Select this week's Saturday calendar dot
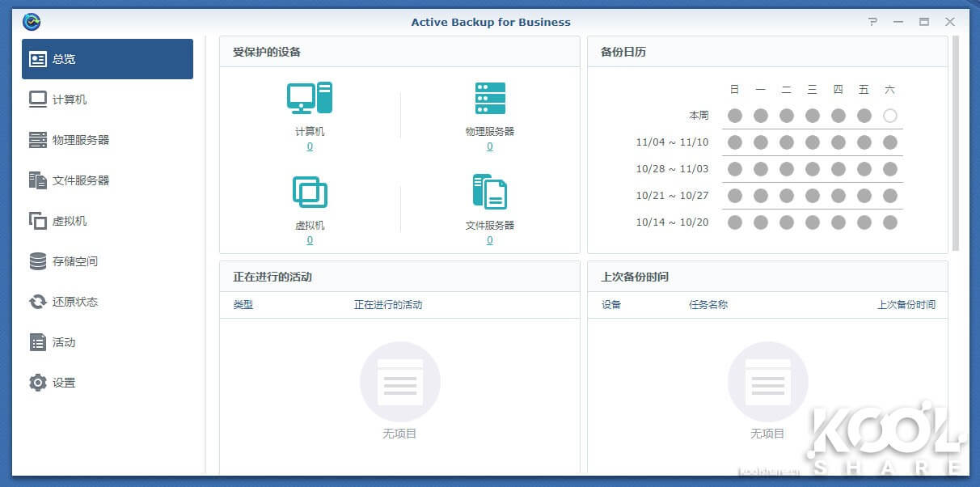Image resolution: width=980 pixels, height=487 pixels. (890, 116)
